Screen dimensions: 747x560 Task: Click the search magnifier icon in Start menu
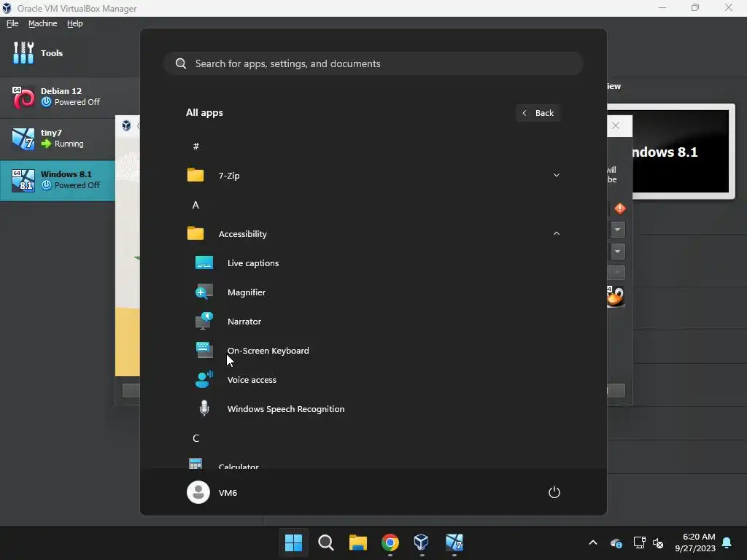tap(181, 64)
